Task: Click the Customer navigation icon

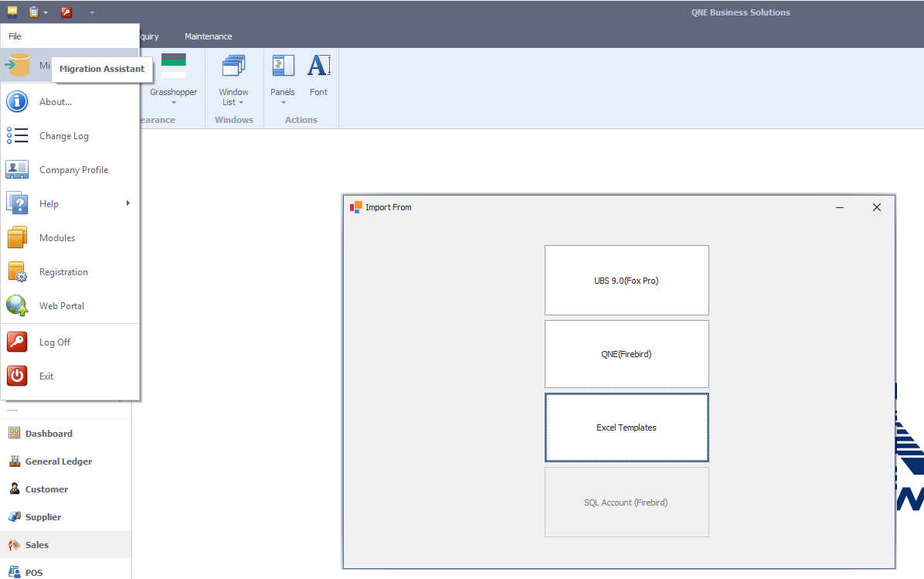Action: (14, 489)
